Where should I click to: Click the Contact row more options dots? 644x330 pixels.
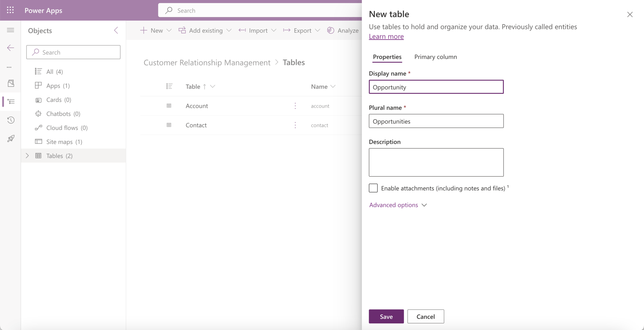point(295,125)
